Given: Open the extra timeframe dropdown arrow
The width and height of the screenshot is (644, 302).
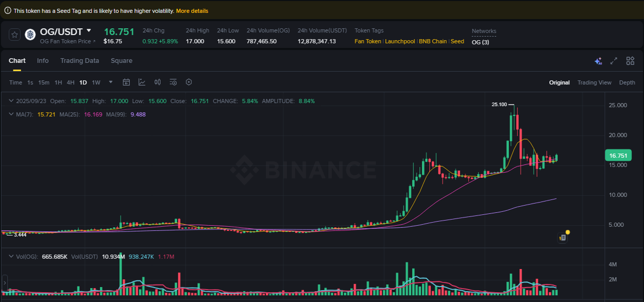Looking at the screenshot, I should tap(110, 82).
